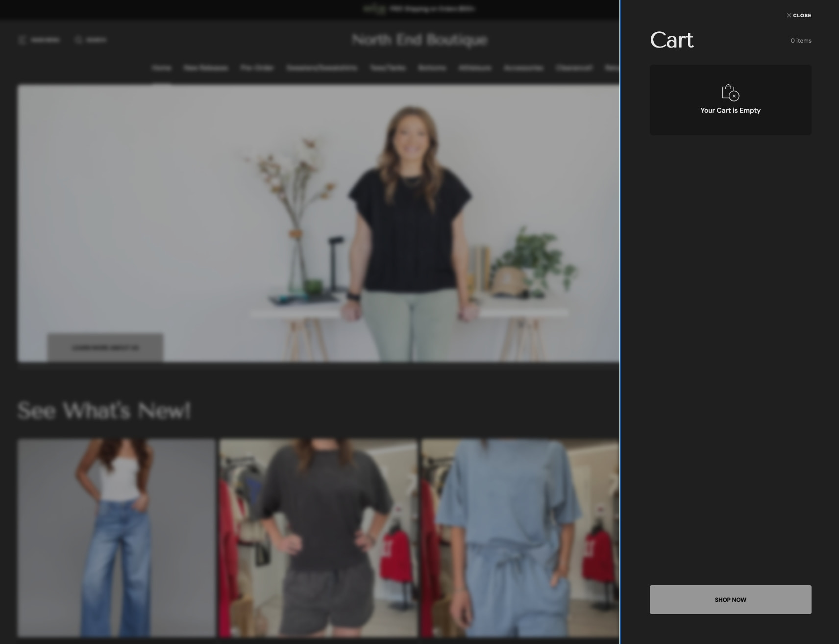
Task: Click the Shop Now button
Action: click(730, 599)
